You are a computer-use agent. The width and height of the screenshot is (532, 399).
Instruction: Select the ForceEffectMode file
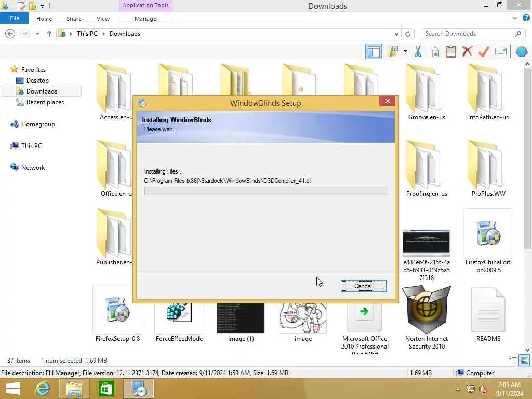179,322
